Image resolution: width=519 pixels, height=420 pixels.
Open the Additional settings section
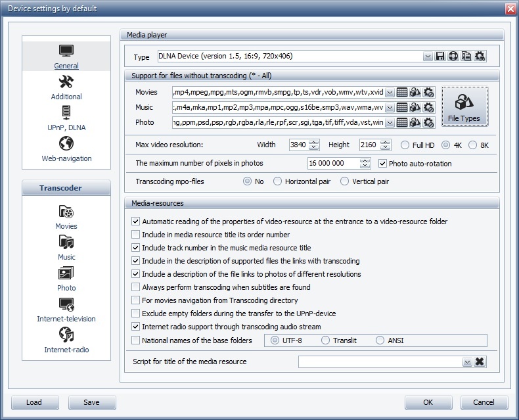pos(66,87)
